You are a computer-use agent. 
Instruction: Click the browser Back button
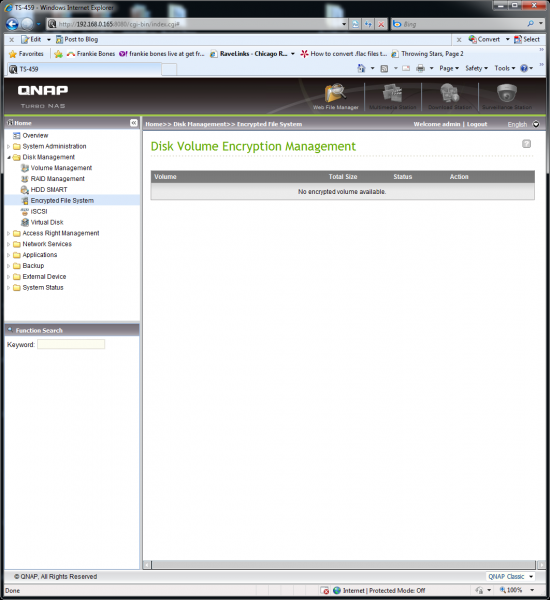coord(12,24)
